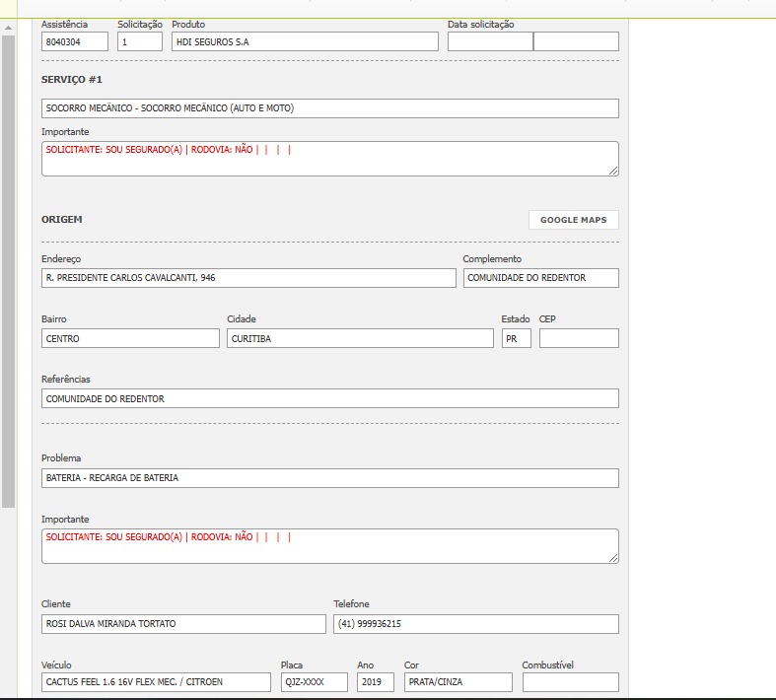776x700 pixels.
Task: Click the Cidade field showing CURITIBA
Action: point(360,338)
